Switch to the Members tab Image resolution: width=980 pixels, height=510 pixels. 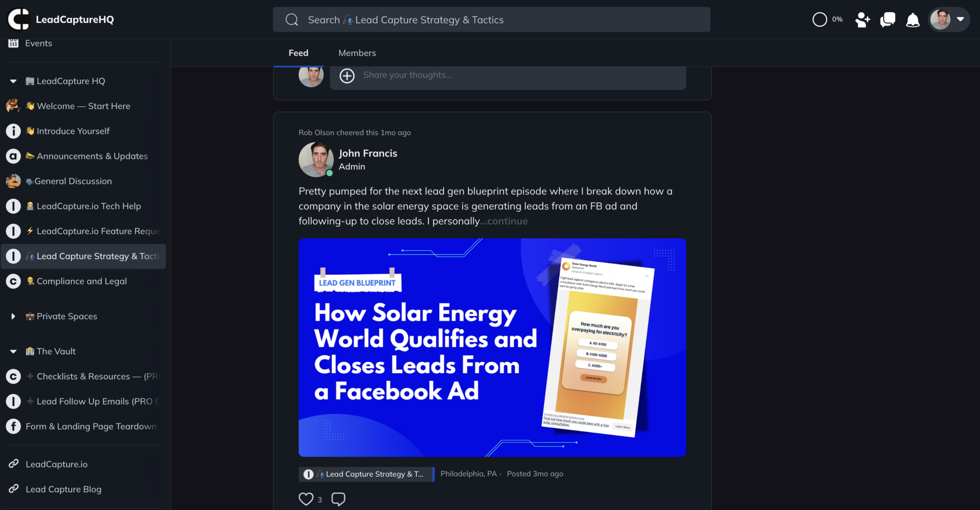click(x=357, y=53)
